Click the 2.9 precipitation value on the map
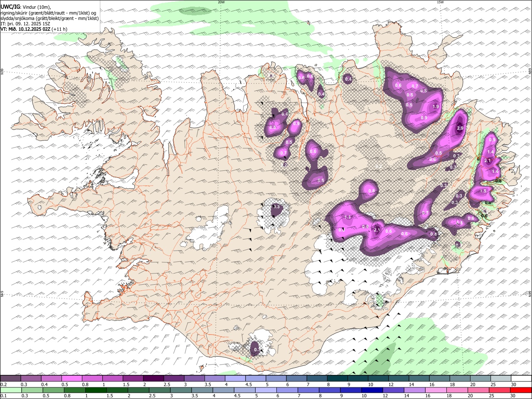 coord(460,128)
